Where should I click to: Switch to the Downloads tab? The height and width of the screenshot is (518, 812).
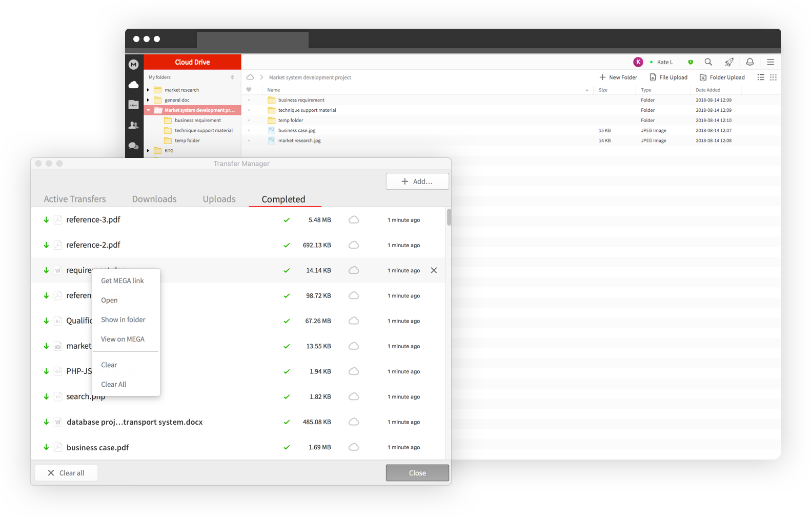[x=154, y=199]
